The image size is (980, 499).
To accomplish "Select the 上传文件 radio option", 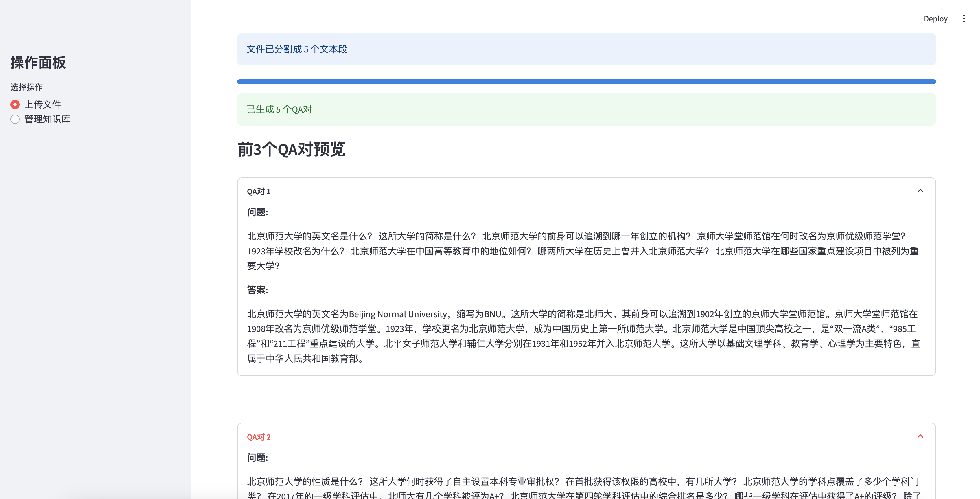I will point(15,104).
